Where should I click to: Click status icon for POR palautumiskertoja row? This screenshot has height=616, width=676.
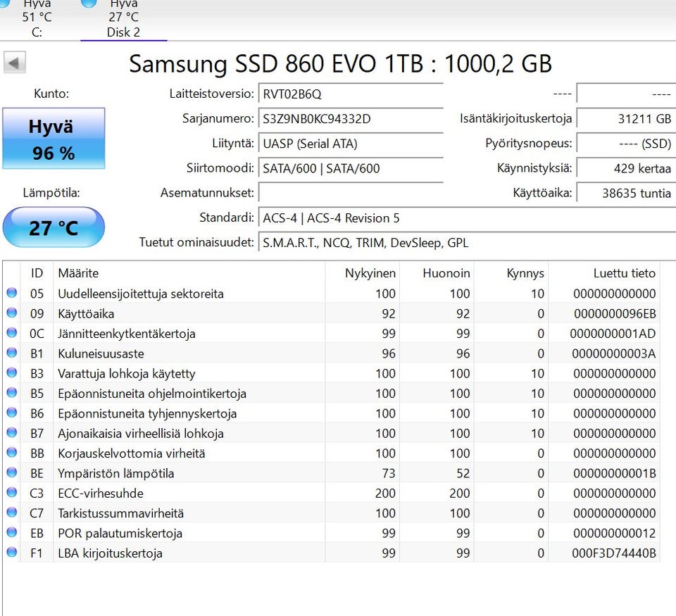click(11, 532)
